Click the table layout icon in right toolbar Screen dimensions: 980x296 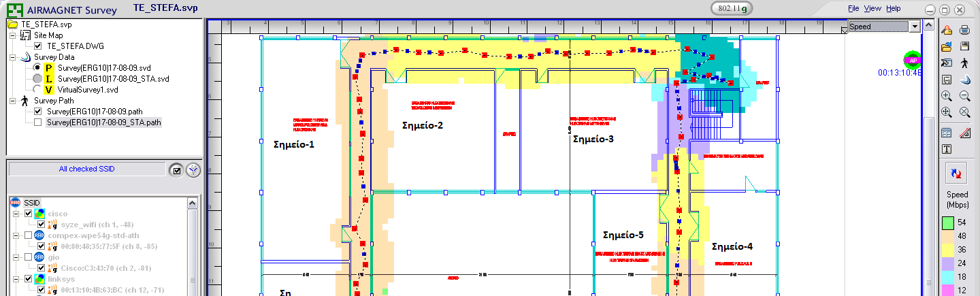pos(947,133)
